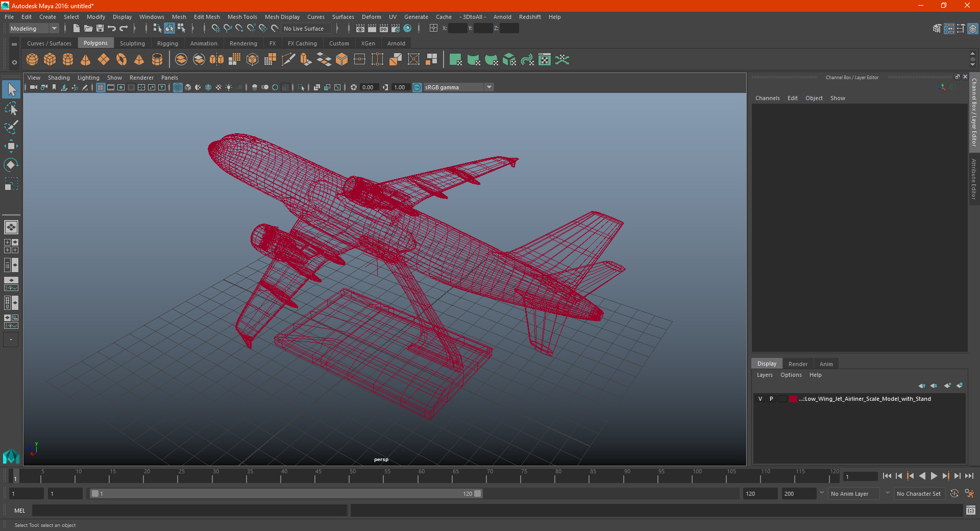Toggle the viewport grid display button
Viewport: 980px width, 531px height.
tap(101, 87)
